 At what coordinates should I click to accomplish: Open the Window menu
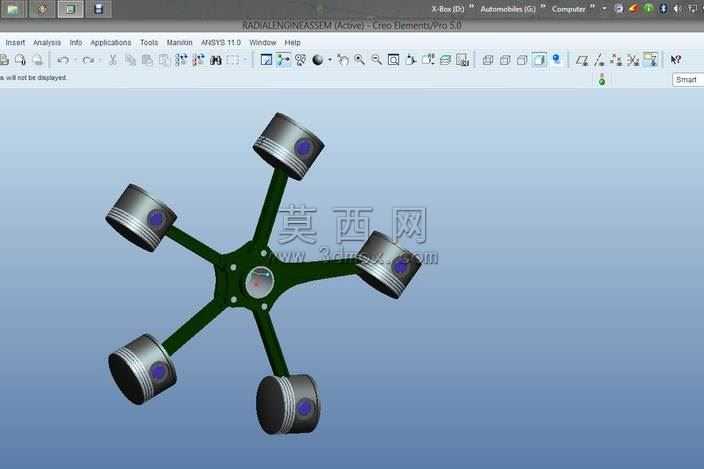click(x=263, y=43)
